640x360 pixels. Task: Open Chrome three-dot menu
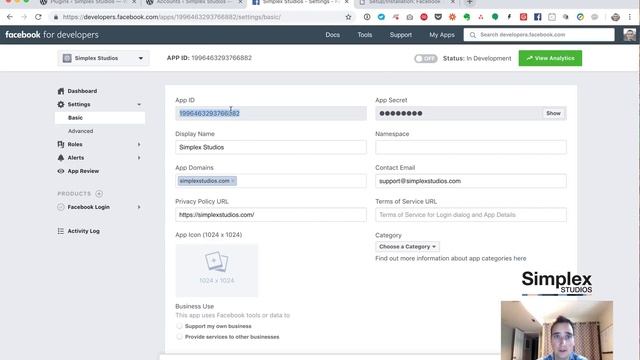(x=630, y=17)
